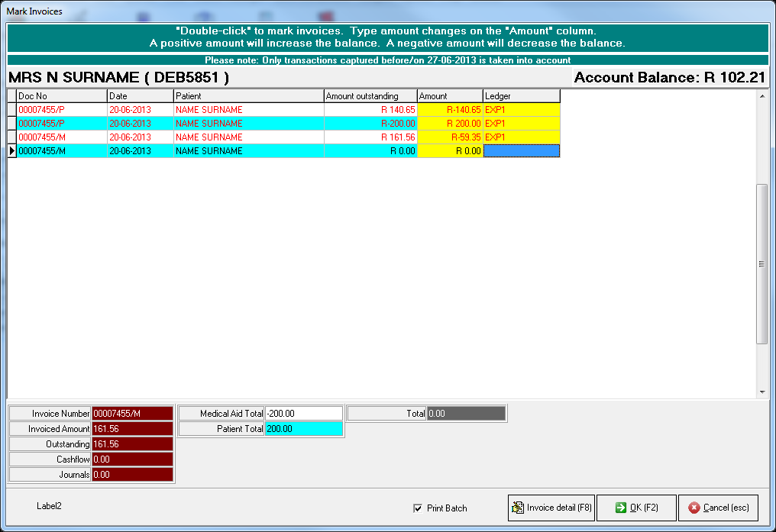This screenshot has height=532, width=776.
Task: Click the scroll up arrow of invoice list
Action: (x=761, y=96)
